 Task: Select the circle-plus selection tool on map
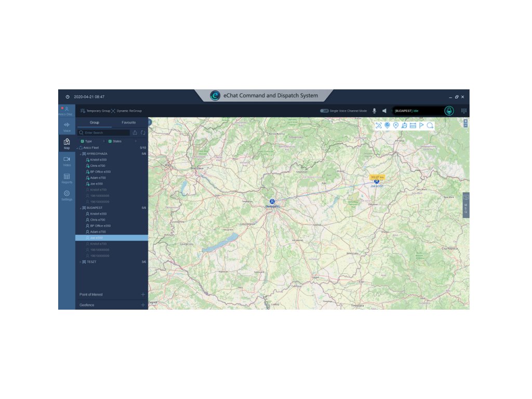point(430,126)
